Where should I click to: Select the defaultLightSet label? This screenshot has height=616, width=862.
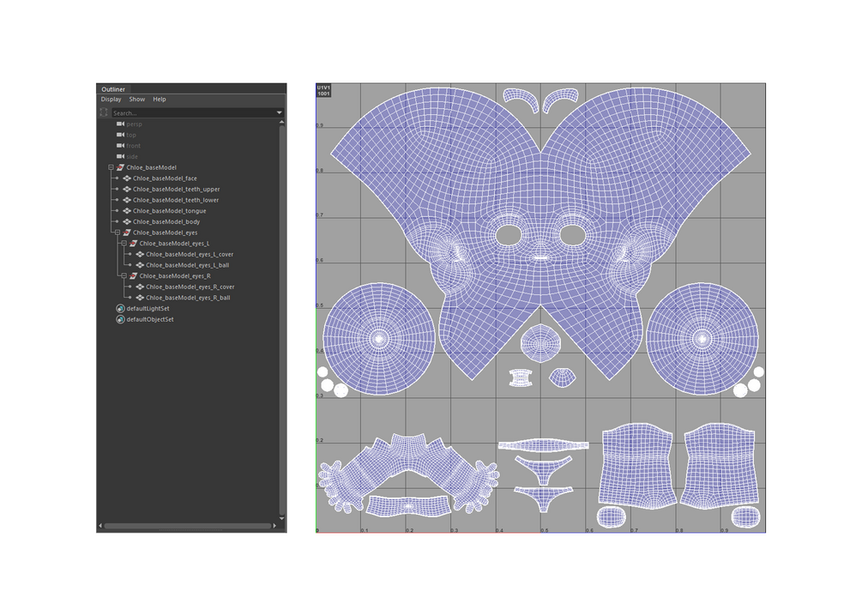(148, 309)
